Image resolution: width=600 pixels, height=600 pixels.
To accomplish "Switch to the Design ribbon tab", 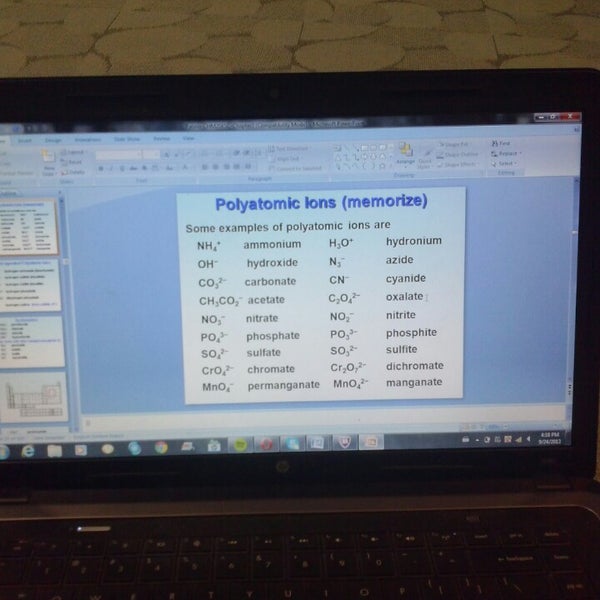I will (52, 139).
